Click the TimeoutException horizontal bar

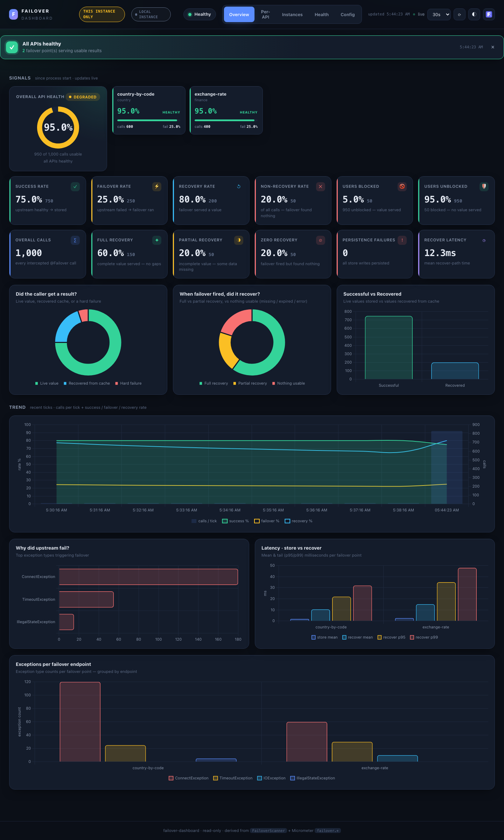coord(86,599)
